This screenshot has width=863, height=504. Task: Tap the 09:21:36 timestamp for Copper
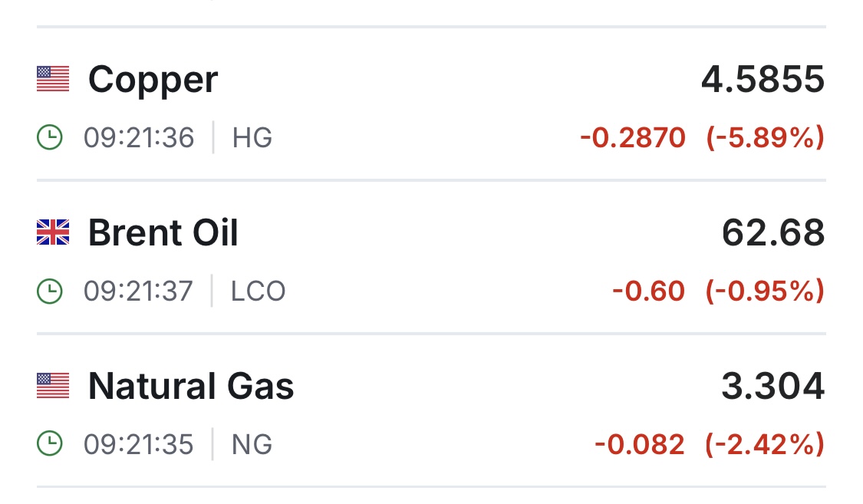pyautogui.click(x=139, y=137)
